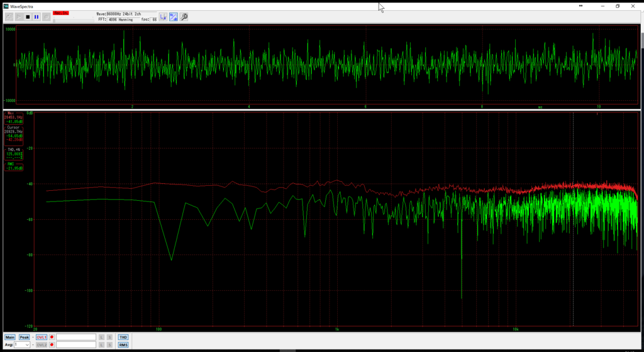Close the WaveSpectra window
Image resolution: width=644 pixels, height=352 pixels.
point(633,6)
